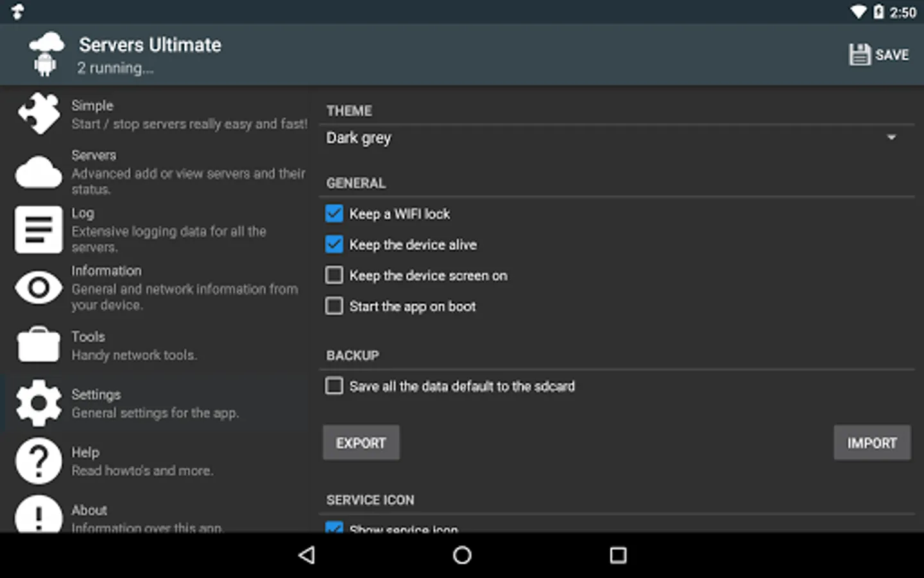
Task: Tap the Android recent apps button
Action: (618, 555)
